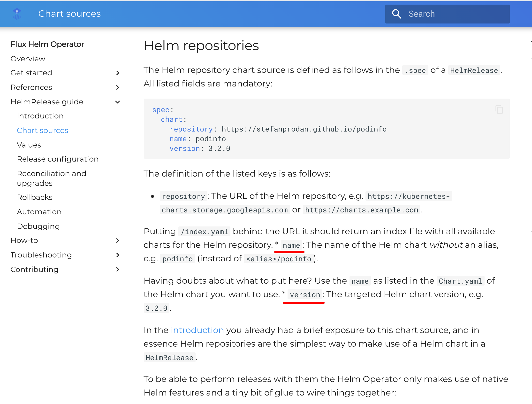Screen dimensions: 532x404
Task: Select Chart sources in the sidebar
Action: [43, 130]
